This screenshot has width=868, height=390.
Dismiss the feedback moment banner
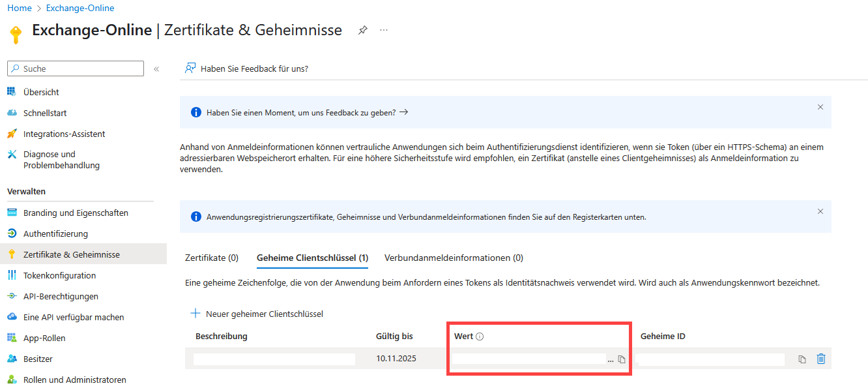[x=820, y=107]
